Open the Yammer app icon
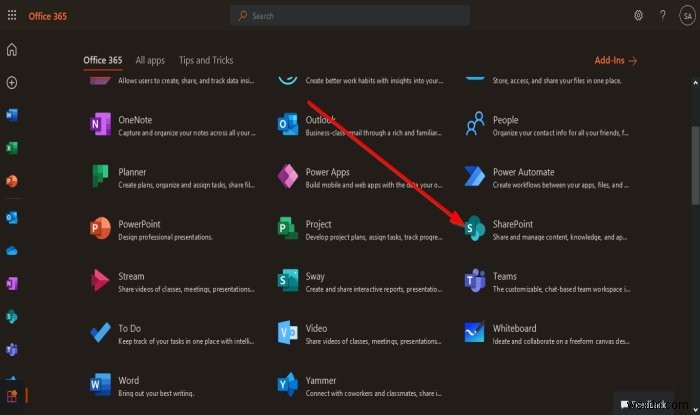This screenshot has width=700, height=415. point(287,384)
